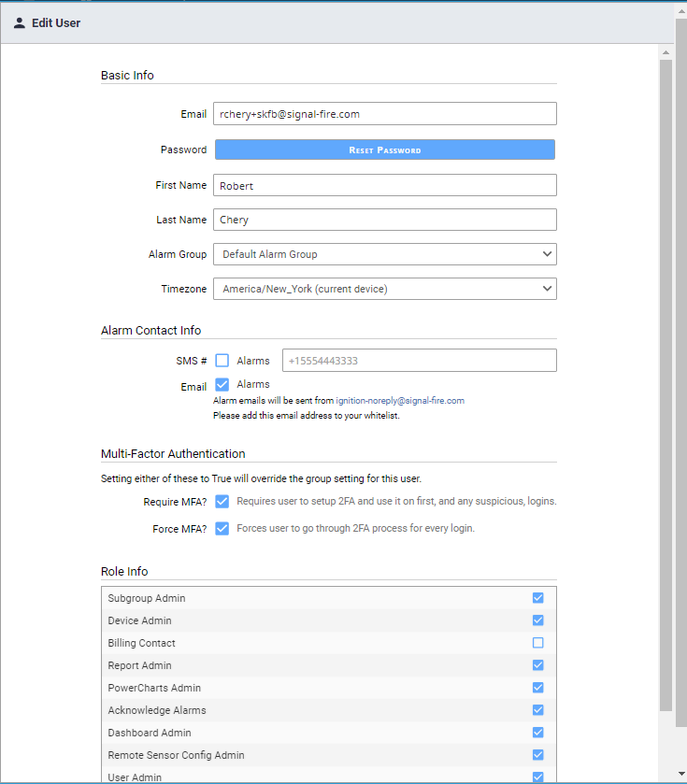Click the Dashboard Admin row label
687x784 pixels.
pos(150,733)
